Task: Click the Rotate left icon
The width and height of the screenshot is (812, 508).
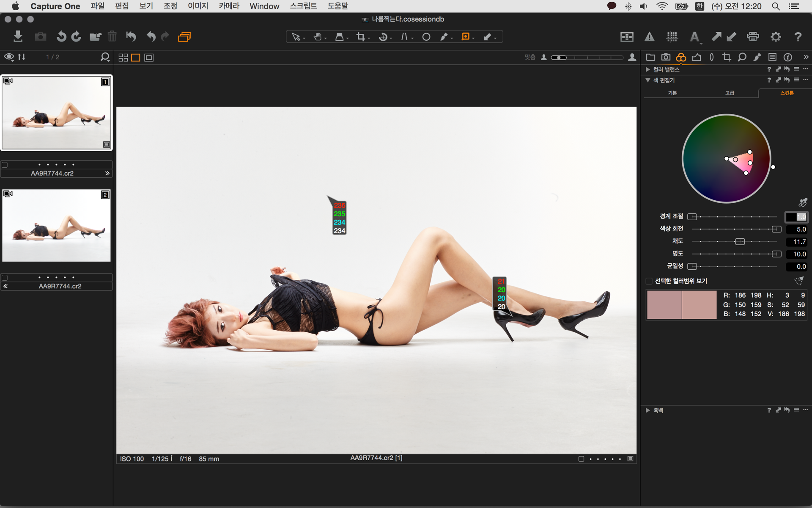Action: click(x=61, y=36)
